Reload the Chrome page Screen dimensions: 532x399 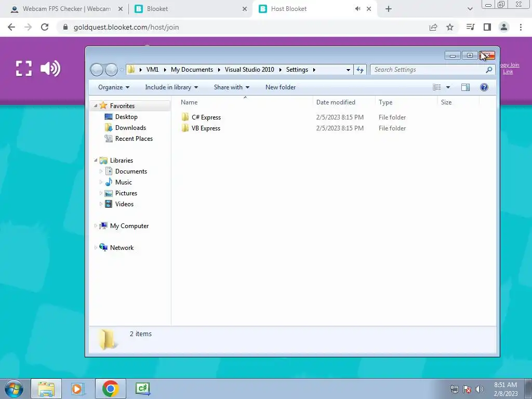pyautogui.click(x=45, y=27)
